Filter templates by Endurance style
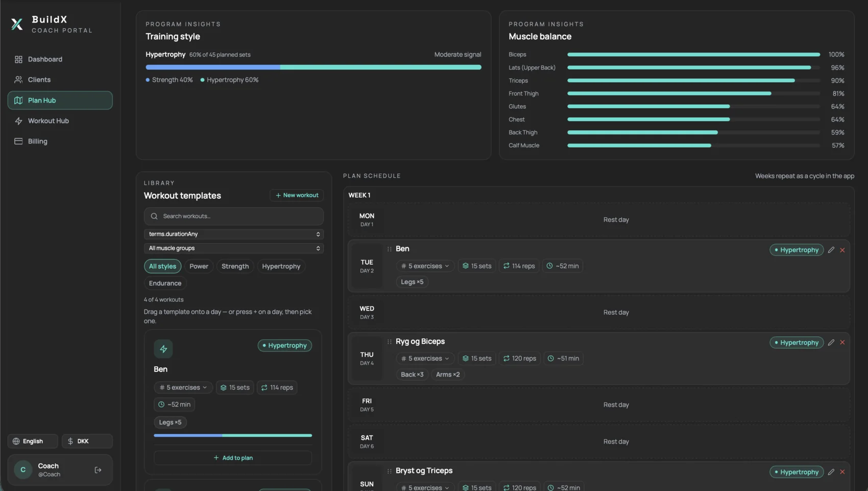Screen dimensions: 868x491 click(x=165, y=283)
